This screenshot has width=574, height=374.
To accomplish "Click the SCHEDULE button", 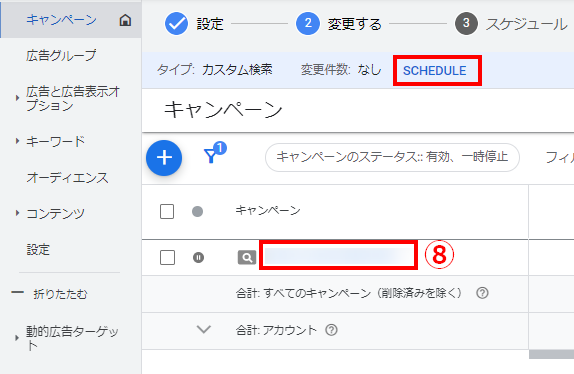I will click(x=435, y=71).
